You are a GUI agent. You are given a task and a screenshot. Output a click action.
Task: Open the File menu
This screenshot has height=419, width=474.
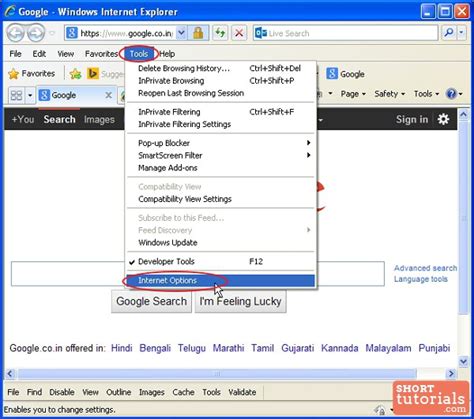[x=15, y=54]
